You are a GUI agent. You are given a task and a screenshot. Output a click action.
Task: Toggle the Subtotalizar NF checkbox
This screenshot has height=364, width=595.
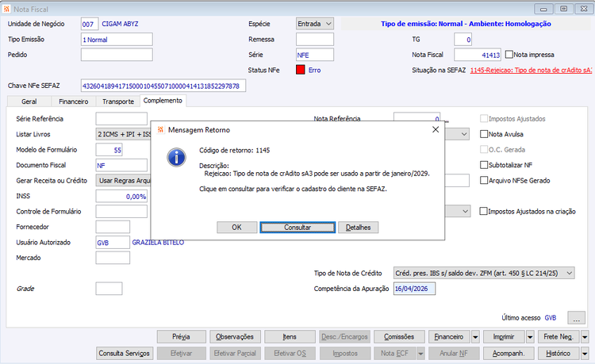[x=484, y=165]
